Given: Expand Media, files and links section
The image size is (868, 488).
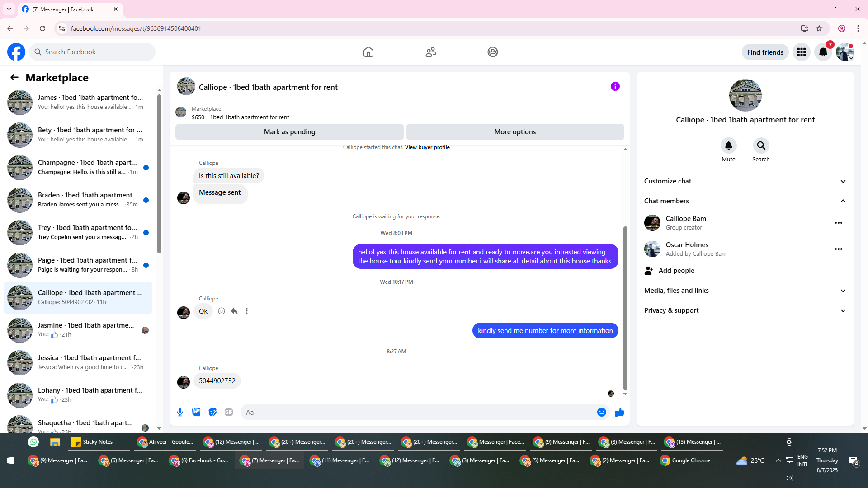Looking at the screenshot, I should click(745, 291).
